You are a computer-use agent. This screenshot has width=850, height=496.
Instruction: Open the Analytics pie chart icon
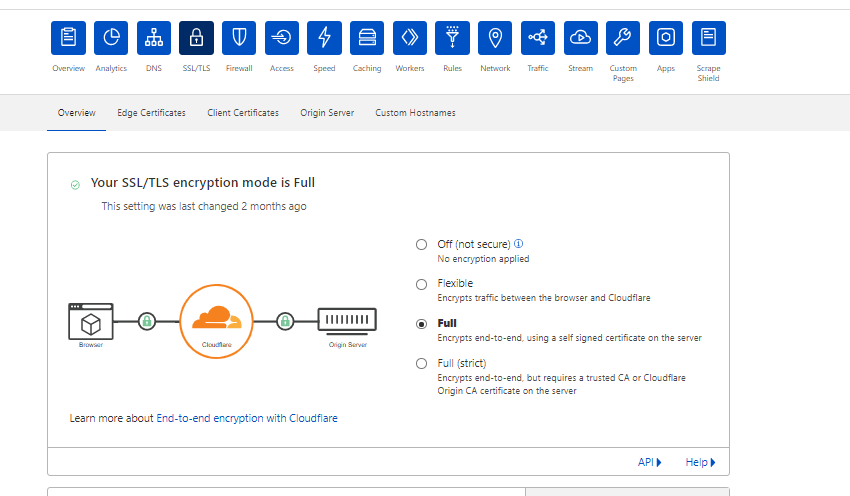111,38
